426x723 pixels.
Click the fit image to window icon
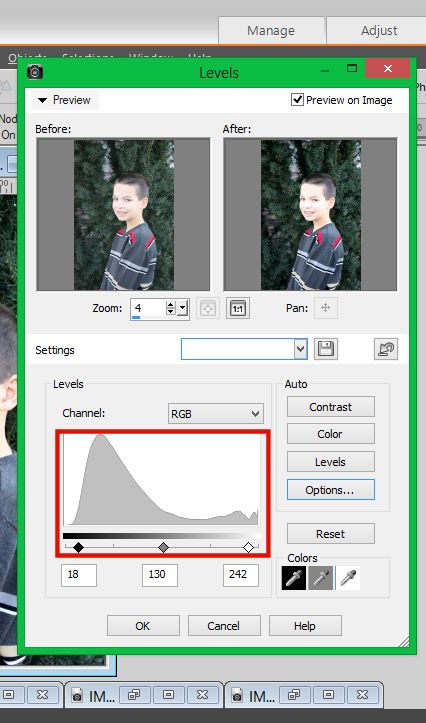click(208, 308)
